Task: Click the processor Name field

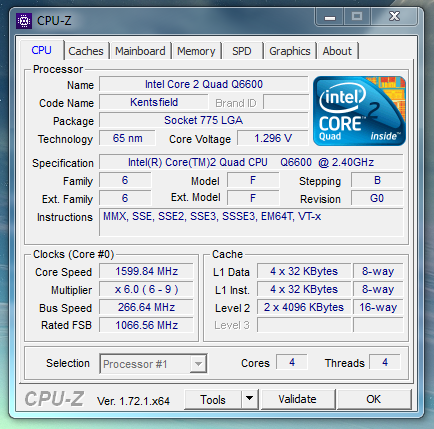Action: point(204,84)
